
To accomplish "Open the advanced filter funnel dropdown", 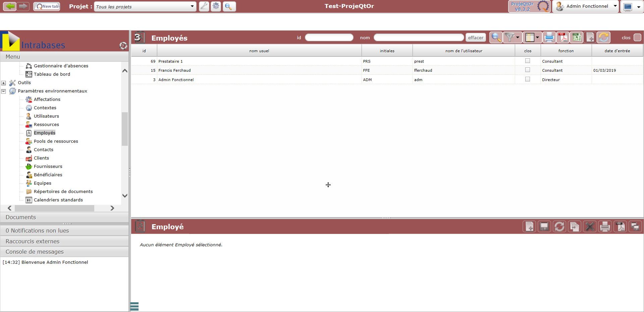I will (x=512, y=38).
